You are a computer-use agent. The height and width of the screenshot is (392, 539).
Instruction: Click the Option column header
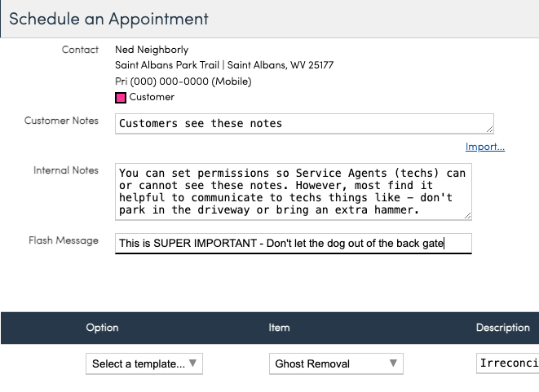[102, 328]
